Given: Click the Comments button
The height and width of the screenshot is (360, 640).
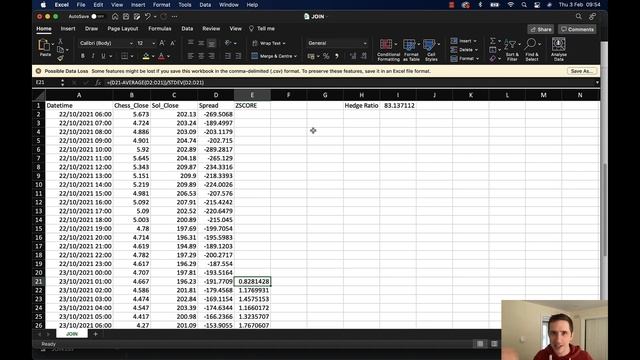Looking at the screenshot, I should [577, 29].
